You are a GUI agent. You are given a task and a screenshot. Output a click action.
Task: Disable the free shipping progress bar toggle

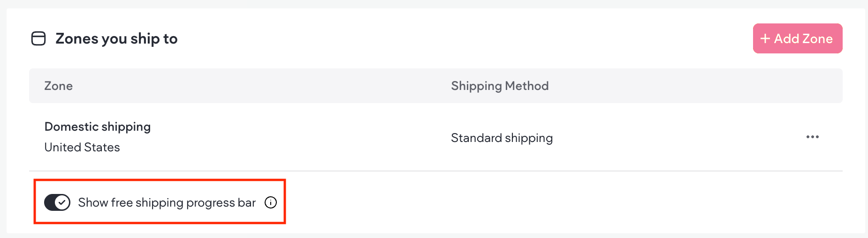coord(57,202)
